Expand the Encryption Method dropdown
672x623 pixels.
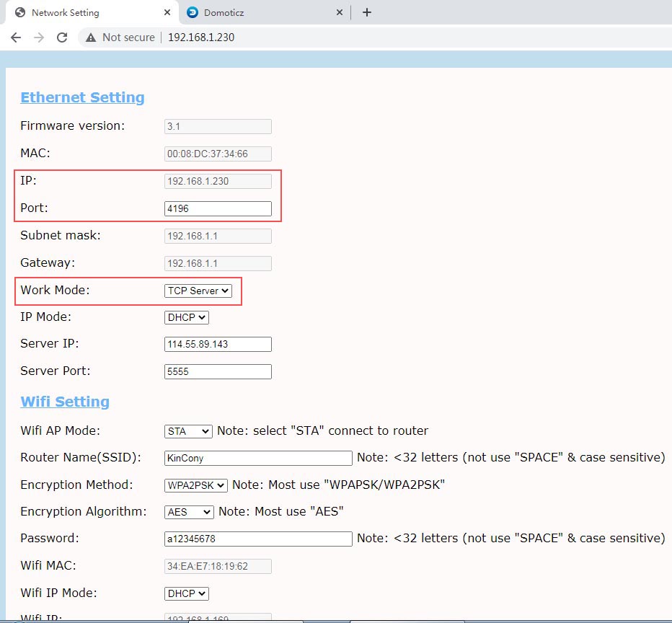tap(196, 485)
